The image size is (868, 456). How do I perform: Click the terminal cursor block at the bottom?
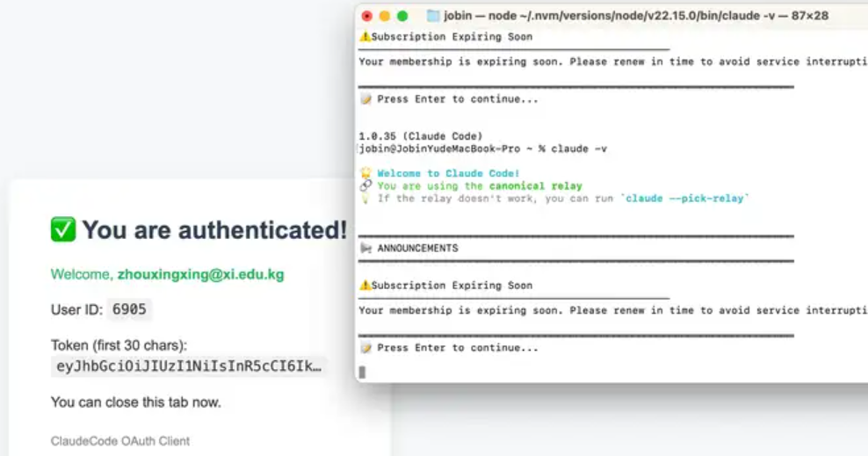coord(363,373)
